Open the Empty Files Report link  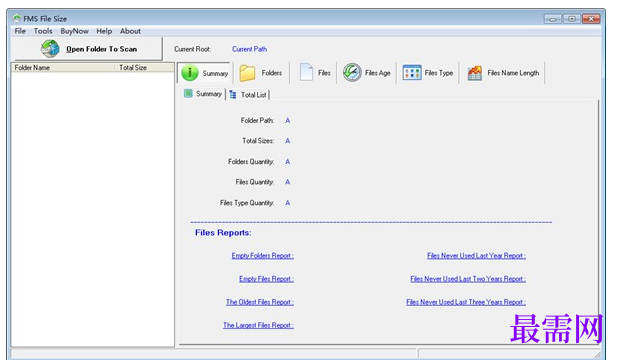click(267, 279)
